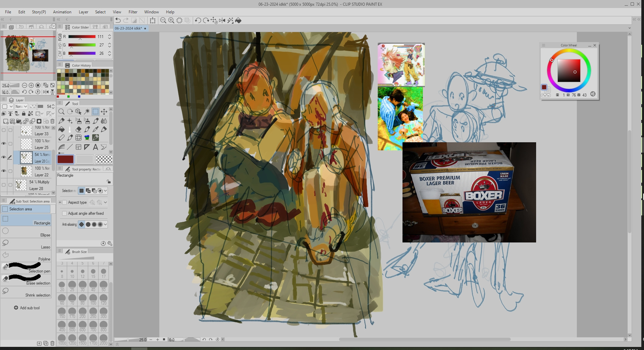Click the New raster layer icon
644x350 pixels.
coord(6,121)
